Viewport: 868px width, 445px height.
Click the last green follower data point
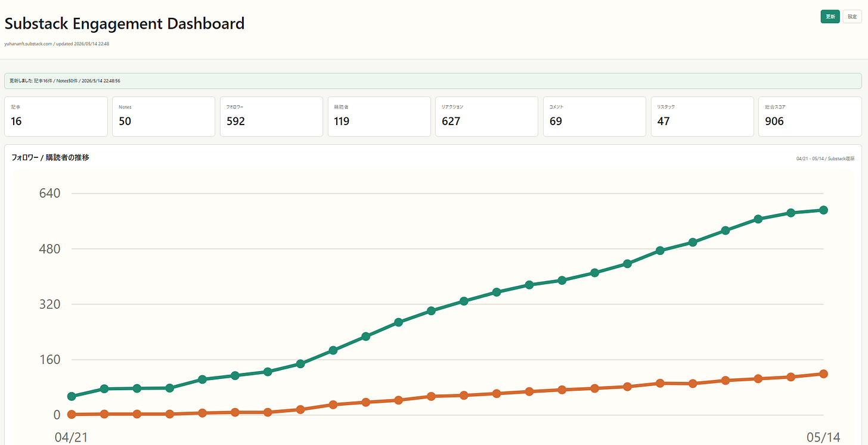coord(823,210)
